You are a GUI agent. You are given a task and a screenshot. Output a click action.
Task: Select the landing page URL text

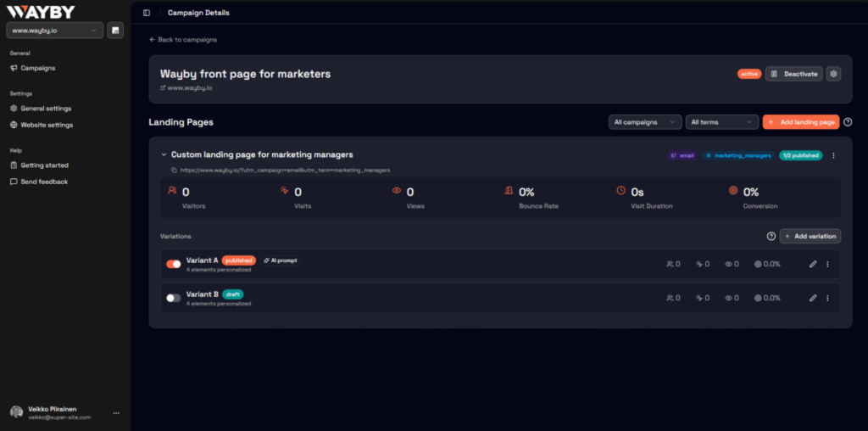(x=285, y=170)
